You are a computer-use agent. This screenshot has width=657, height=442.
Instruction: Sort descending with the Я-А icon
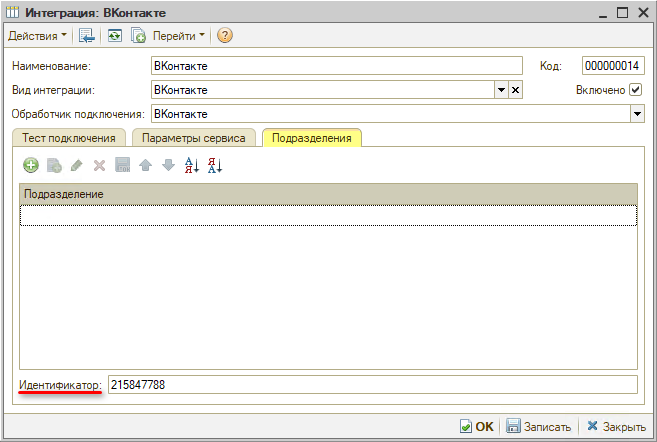215,165
